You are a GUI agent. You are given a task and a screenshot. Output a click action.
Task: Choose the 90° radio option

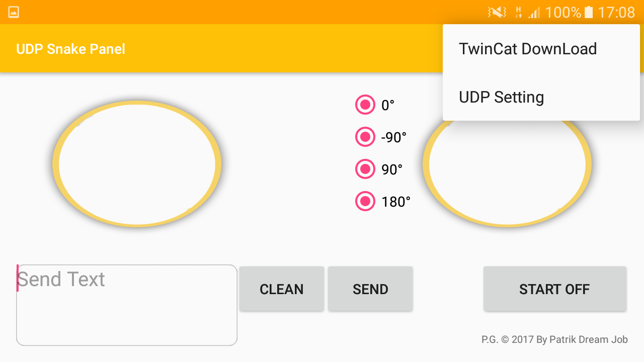(365, 169)
